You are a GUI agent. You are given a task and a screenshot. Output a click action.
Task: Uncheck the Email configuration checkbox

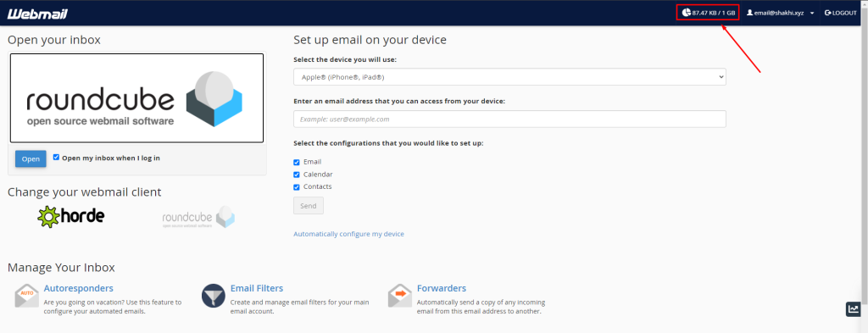pos(297,162)
